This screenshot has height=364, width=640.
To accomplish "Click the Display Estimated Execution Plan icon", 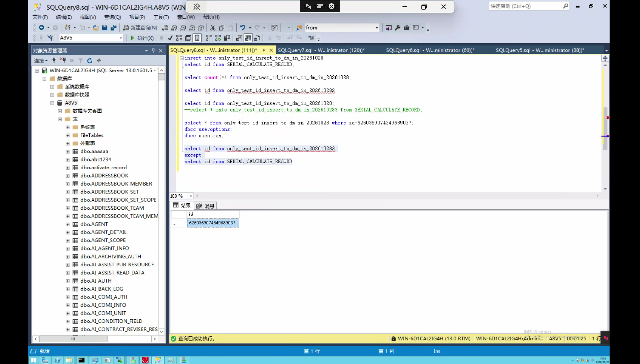I will coord(179,38).
